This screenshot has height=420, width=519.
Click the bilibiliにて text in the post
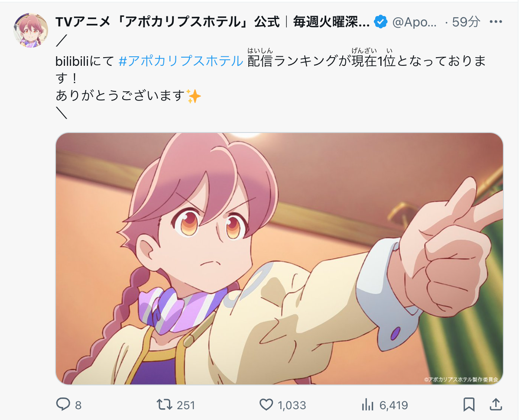(85, 61)
